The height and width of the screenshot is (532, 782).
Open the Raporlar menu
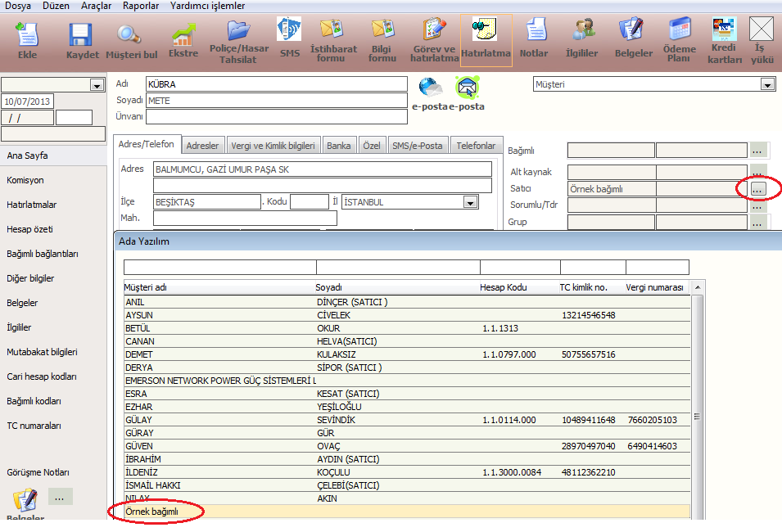[x=141, y=6]
